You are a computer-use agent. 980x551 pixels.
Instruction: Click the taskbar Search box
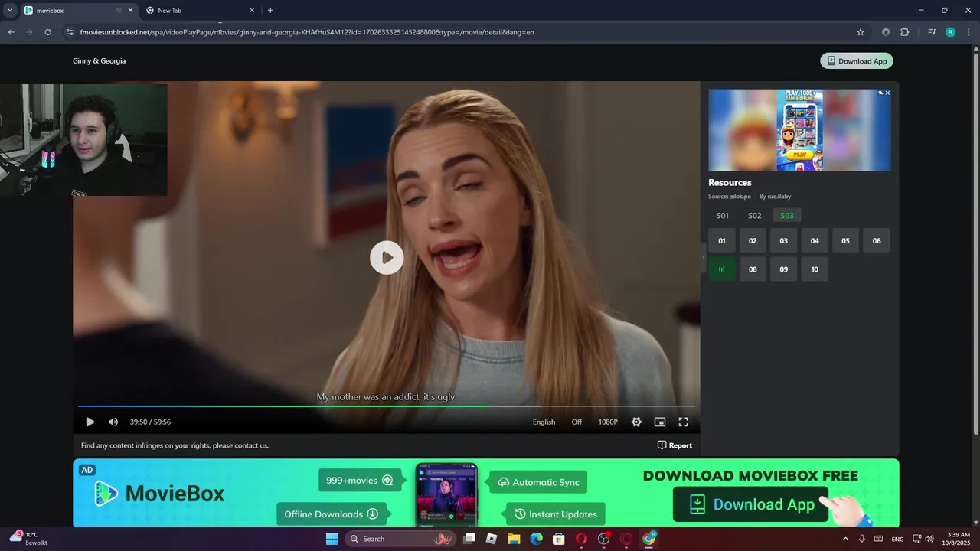click(401, 539)
